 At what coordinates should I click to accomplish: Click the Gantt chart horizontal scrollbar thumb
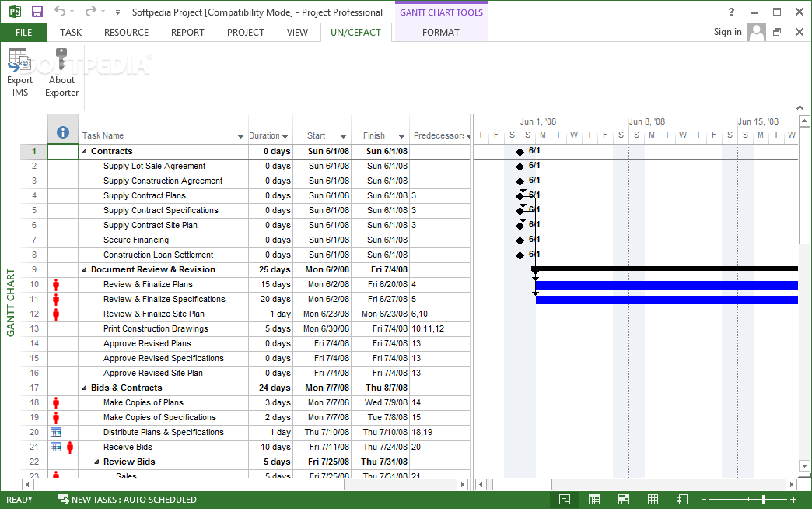click(x=522, y=485)
